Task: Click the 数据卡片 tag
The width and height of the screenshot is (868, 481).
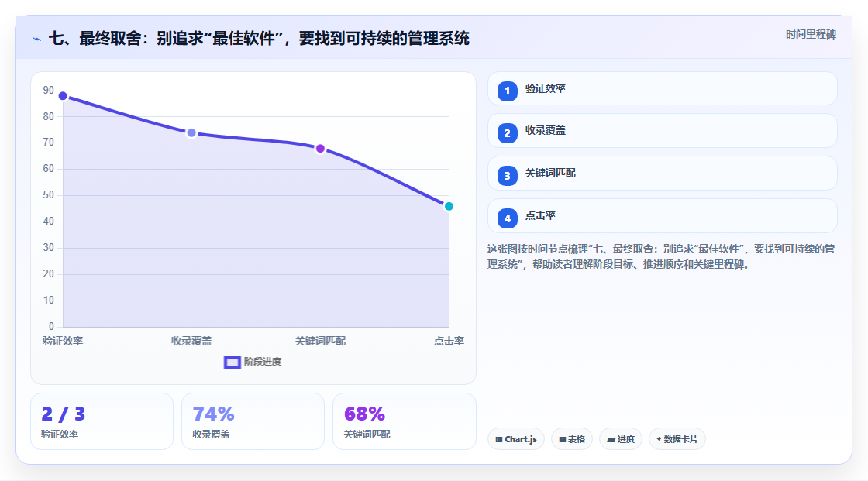Action: coord(677,439)
